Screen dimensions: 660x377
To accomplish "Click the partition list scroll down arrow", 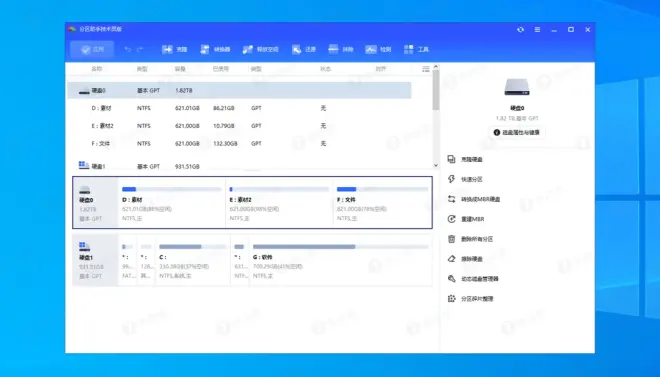I will 436,165.
